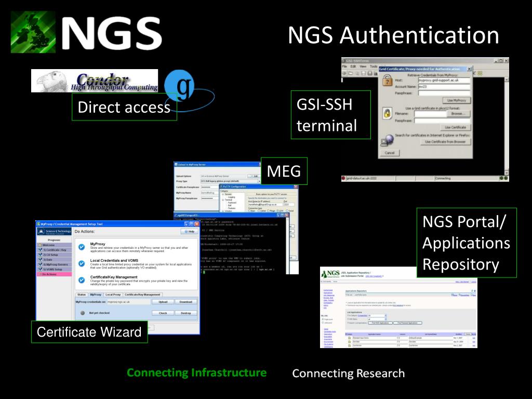
Task: Click the yellow grid icon in GSI-SSHTerm toolbar
Action: pyautogui.click(x=480, y=73)
